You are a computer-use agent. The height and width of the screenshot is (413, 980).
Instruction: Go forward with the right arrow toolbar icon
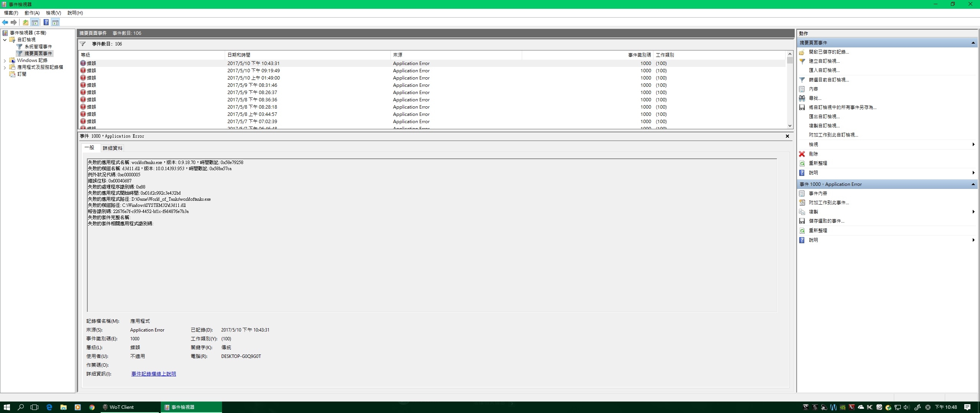click(14, 23)
